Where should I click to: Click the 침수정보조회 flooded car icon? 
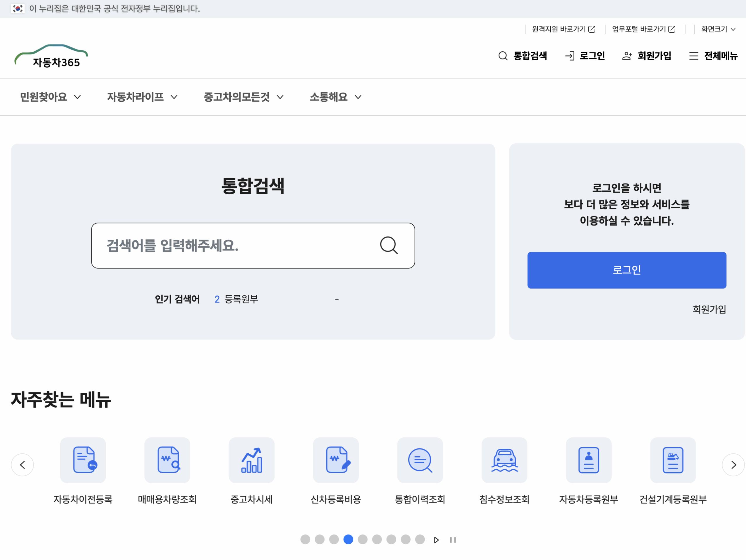pyautogui.click(x=504, y=460)
